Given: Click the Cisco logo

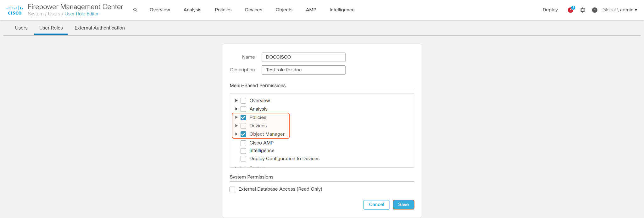Looking at the screenshot, I should [x=14, y=10].
